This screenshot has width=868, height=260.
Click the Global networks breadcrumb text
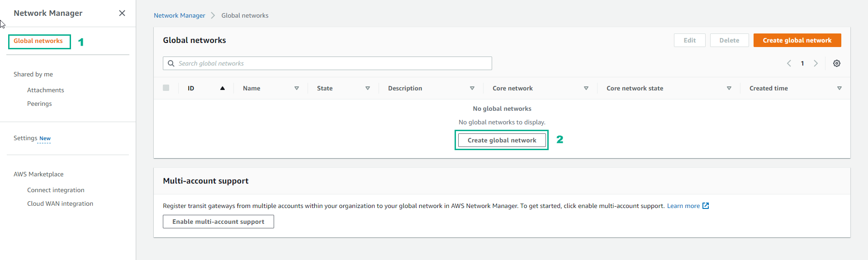[x=245, y=15]
